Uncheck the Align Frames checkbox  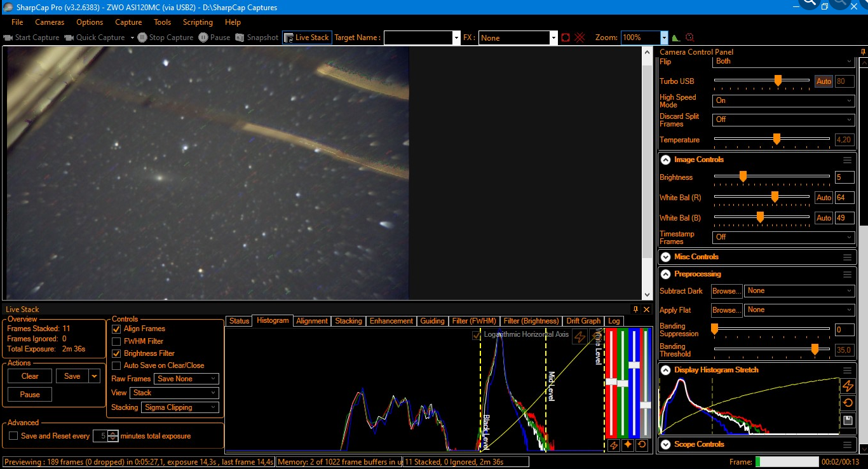(x=116, y=329)
